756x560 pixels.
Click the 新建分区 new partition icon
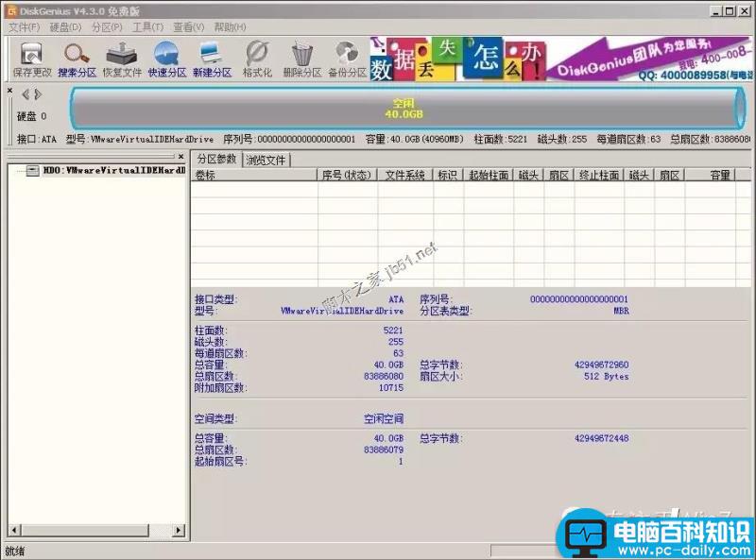pyautogui.click(x=212, y=59)
